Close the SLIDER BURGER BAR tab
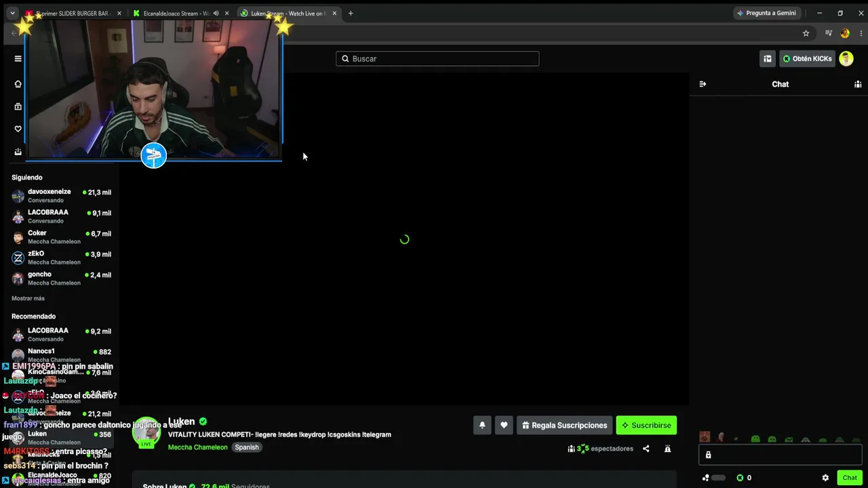The width and height of the screenshot is (868, 488). pyautogui.click(x=119, y=14)
